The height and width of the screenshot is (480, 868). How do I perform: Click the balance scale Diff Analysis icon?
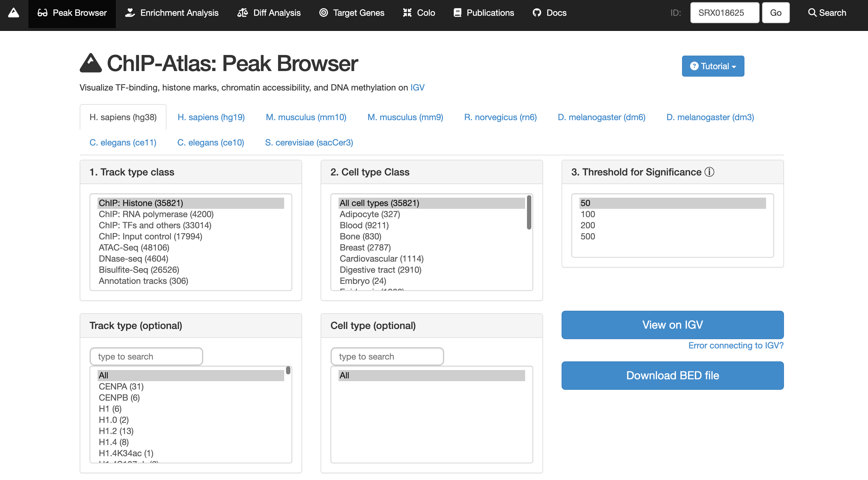click(x=242, y=13)
